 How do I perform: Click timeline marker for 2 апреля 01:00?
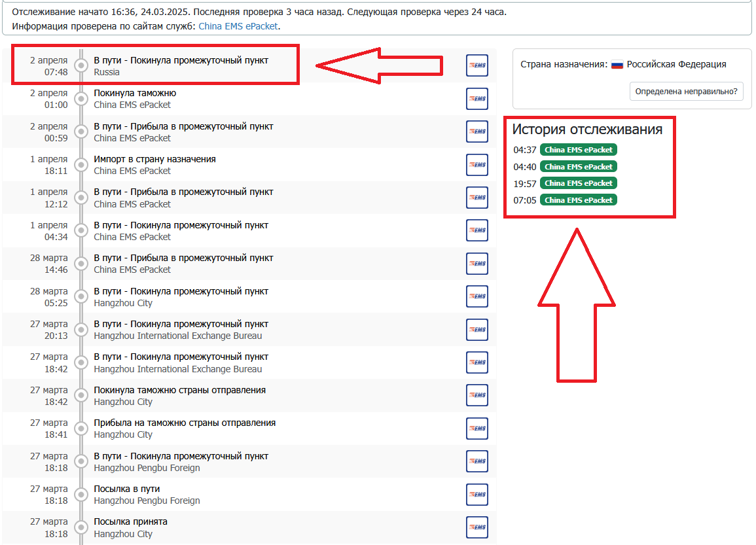point(81,99)
